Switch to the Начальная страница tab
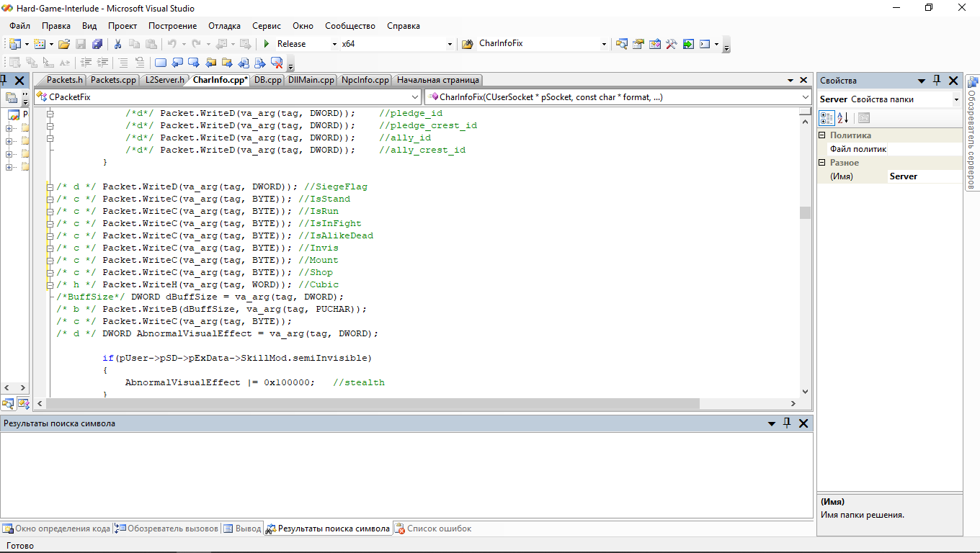 tap(437, 80)
